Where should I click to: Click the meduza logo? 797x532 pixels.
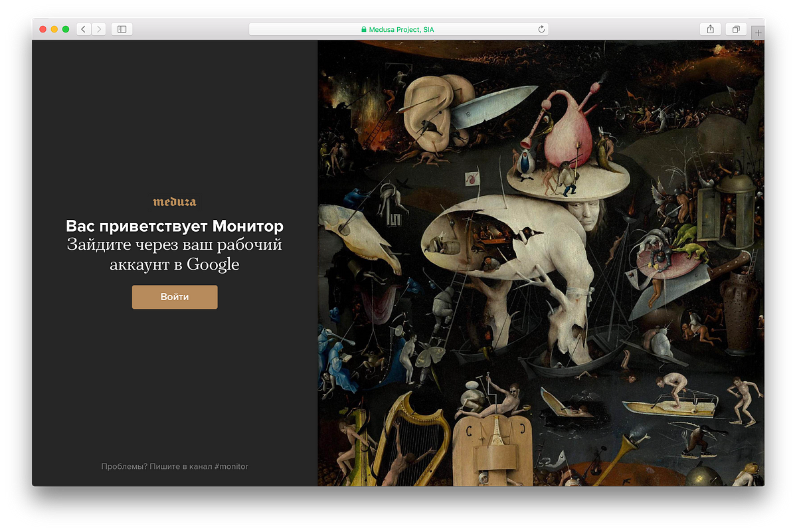click(x=175, y=202)
